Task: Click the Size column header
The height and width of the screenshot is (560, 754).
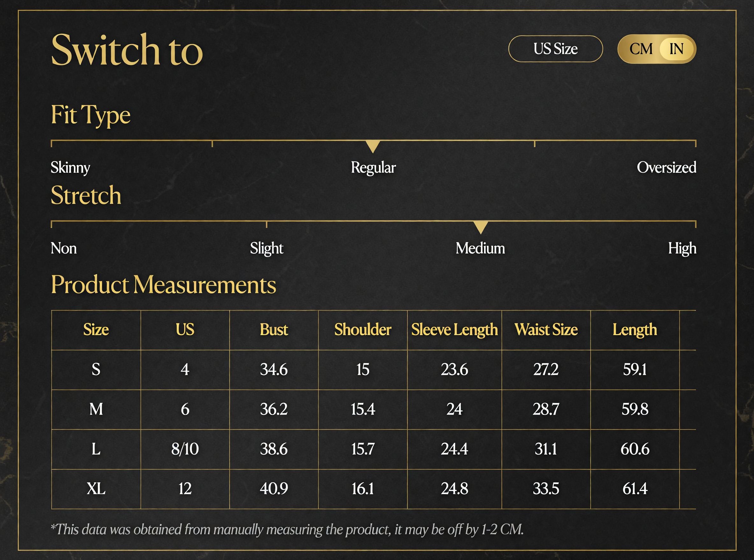Action: [96, 330]
